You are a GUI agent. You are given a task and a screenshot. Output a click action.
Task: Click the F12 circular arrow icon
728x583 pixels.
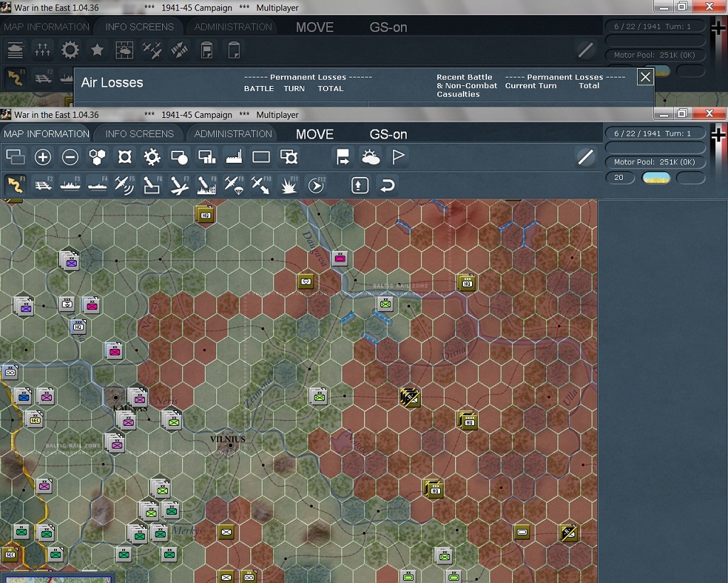pyautogui.click(x=316, y=185)
